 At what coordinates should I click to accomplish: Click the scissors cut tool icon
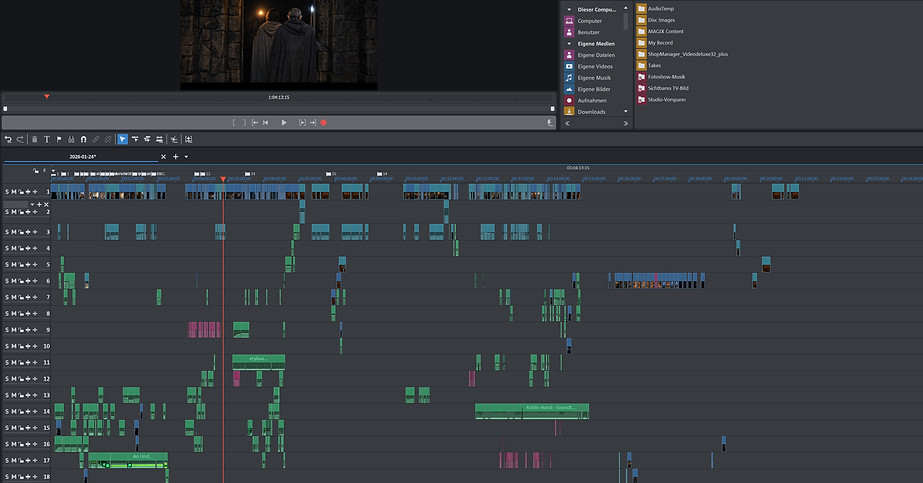pyautogui.click(x=71, y=139)
